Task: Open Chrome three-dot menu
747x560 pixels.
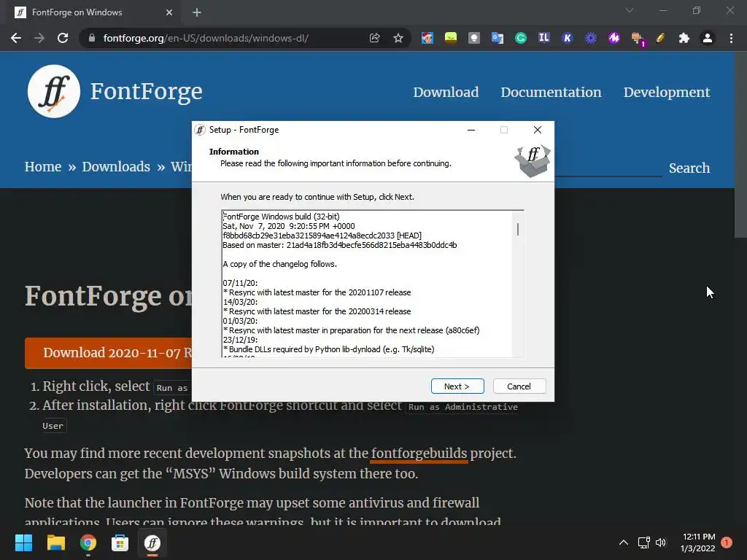Action: tap(731, 38)
